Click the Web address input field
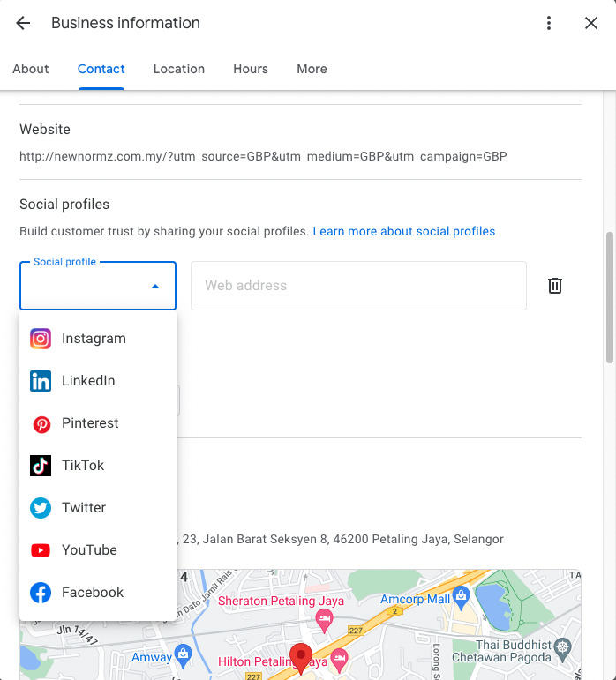The width and height of the screenshot is (616, 680). [358, 286]
